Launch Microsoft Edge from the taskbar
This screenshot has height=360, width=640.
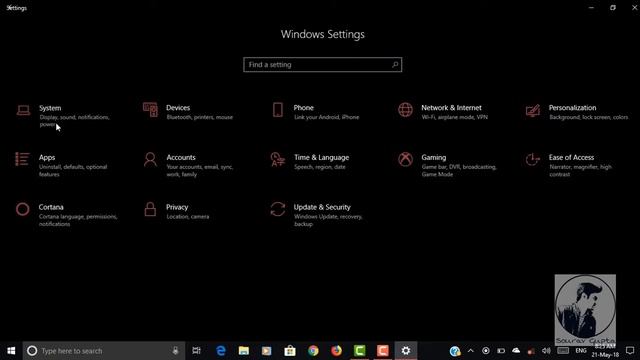pos(221,351)
